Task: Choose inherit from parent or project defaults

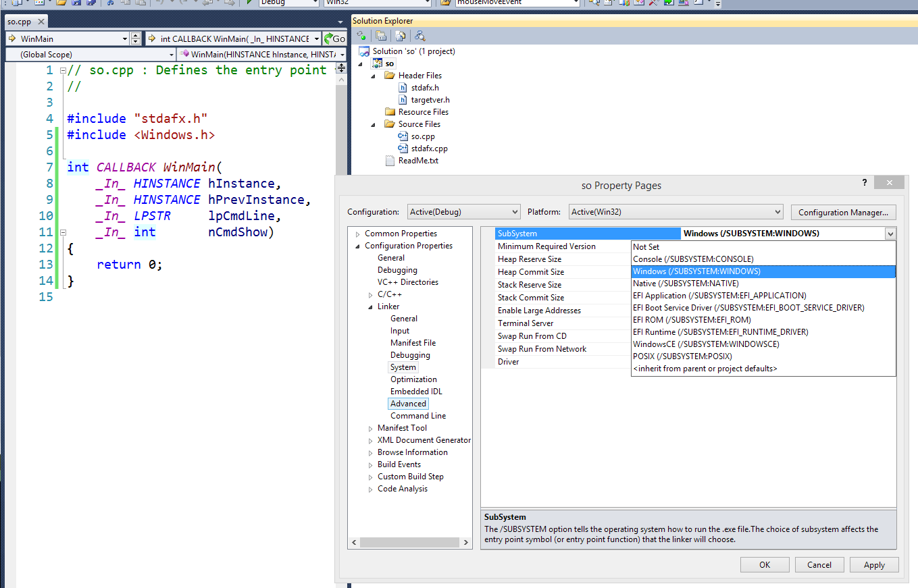Action: (763, 369)
